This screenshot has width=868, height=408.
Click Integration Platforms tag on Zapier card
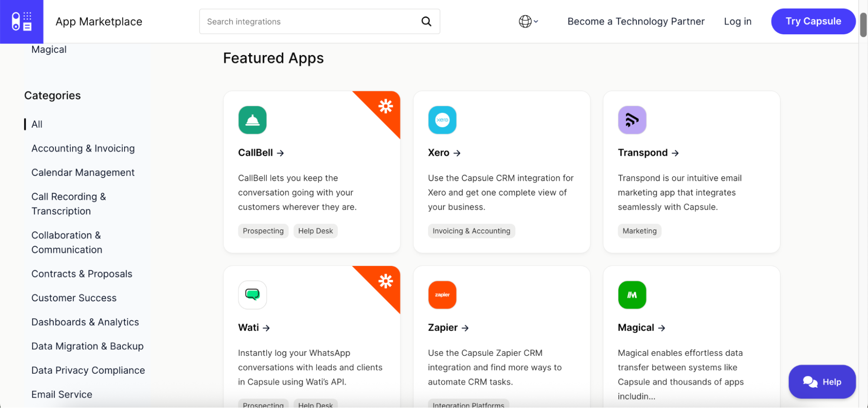[469, 404]
